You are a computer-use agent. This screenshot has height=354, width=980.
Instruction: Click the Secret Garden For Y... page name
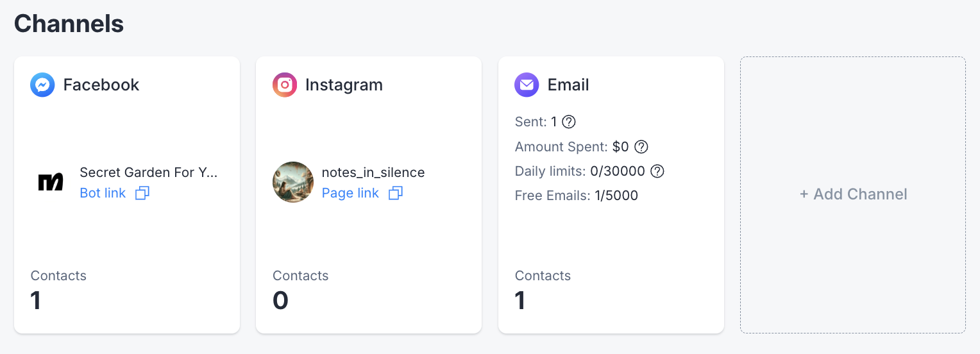(149, 173)
